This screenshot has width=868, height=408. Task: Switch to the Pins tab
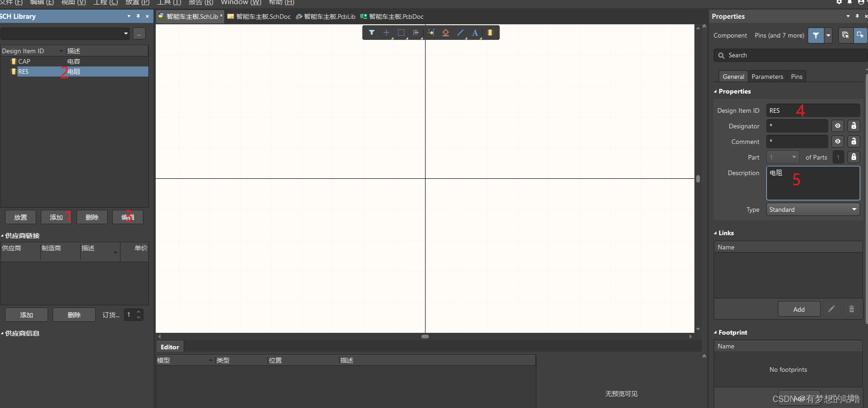tap(797, 77)
